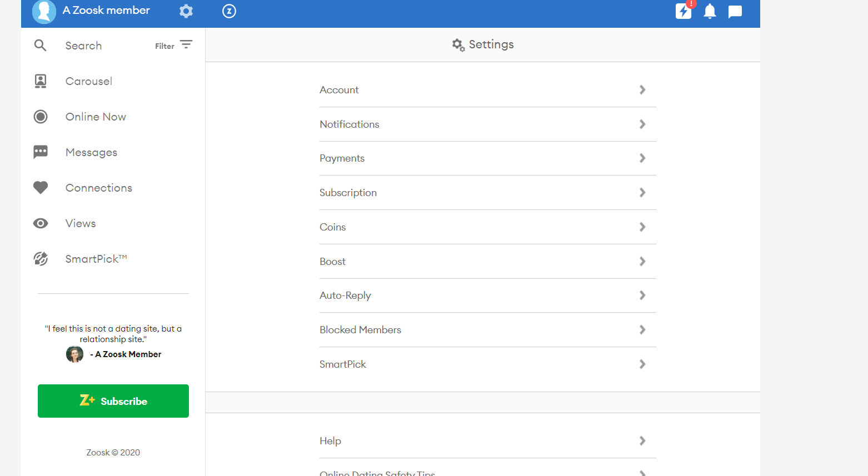
Task: Open SmartPick™ in sidebar
Action: pos(96,259)
